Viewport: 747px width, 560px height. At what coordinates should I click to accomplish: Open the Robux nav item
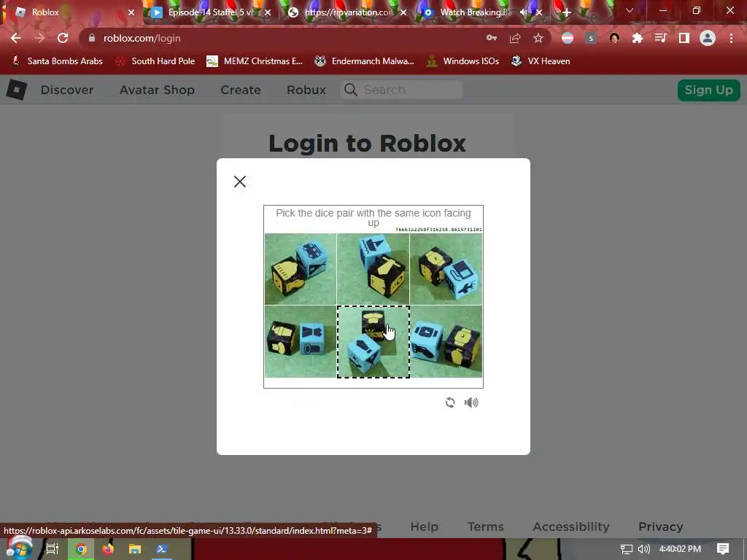[x=306, y=90]
